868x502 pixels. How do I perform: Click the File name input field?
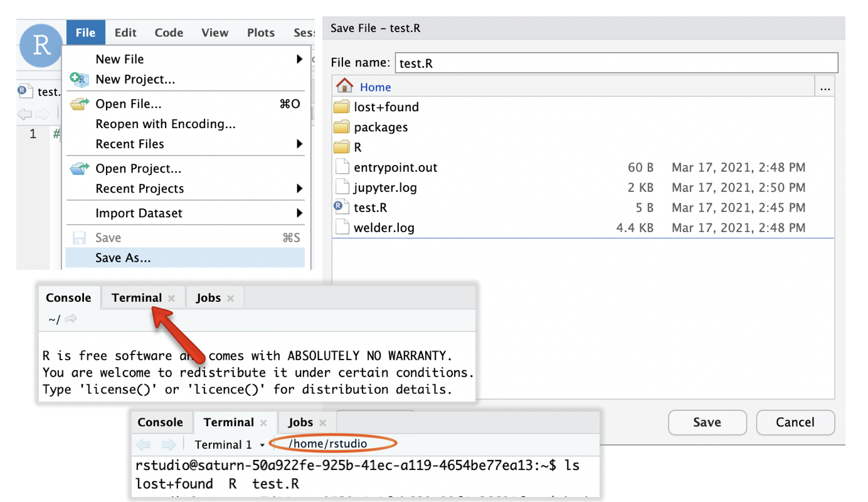click(617, 63)
